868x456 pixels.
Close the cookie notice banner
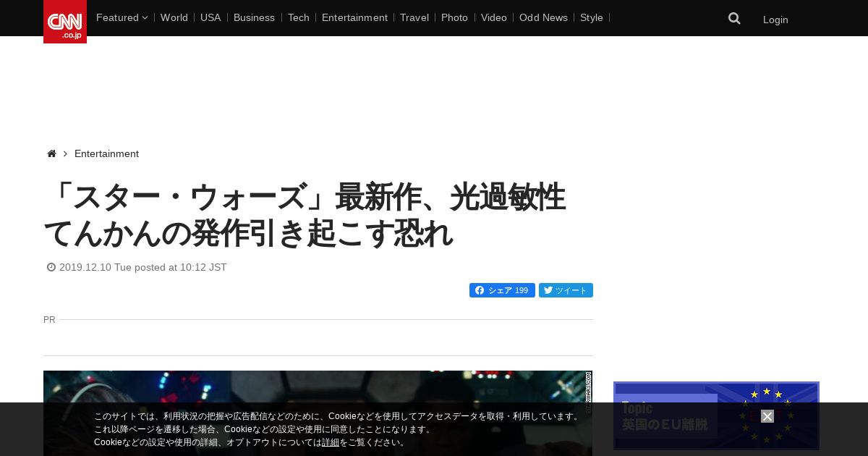pyautogui.click(x=767, y=416)
